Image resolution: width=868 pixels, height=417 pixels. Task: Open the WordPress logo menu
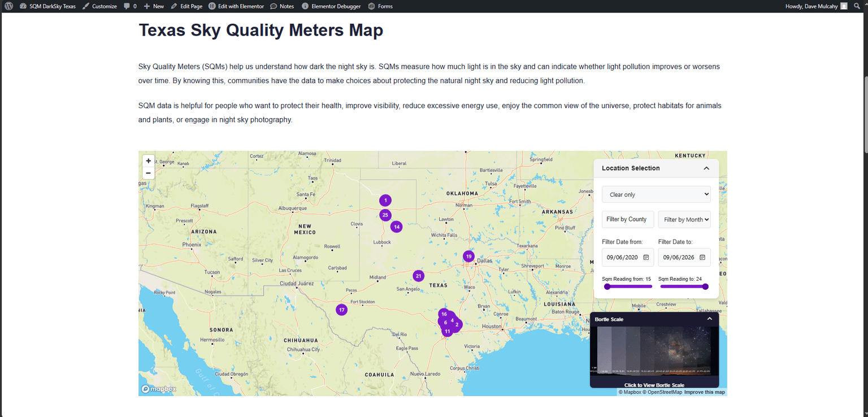(x=8, y=6)
